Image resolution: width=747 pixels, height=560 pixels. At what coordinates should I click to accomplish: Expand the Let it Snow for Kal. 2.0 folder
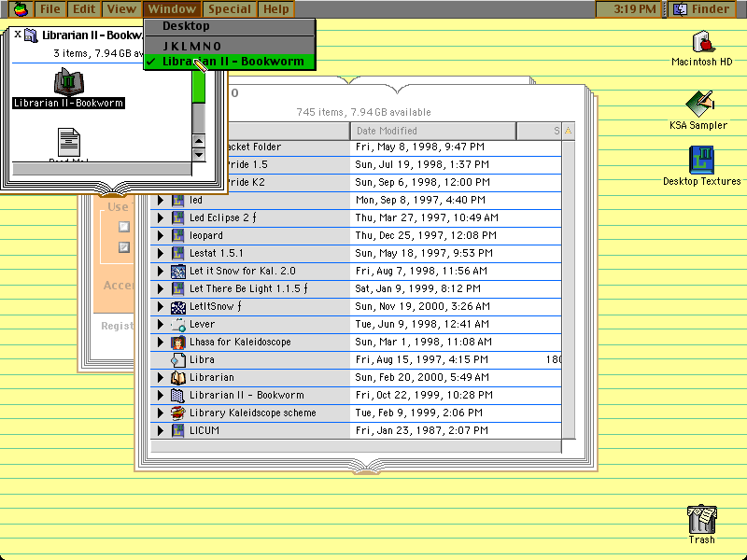(161, 271)
